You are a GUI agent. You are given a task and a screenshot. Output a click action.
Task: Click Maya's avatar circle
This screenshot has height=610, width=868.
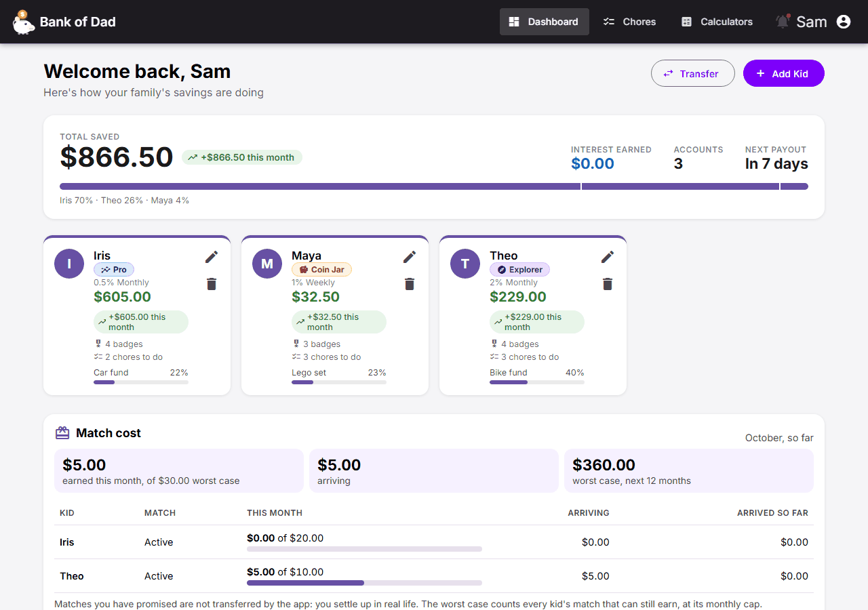click(267, 264)
